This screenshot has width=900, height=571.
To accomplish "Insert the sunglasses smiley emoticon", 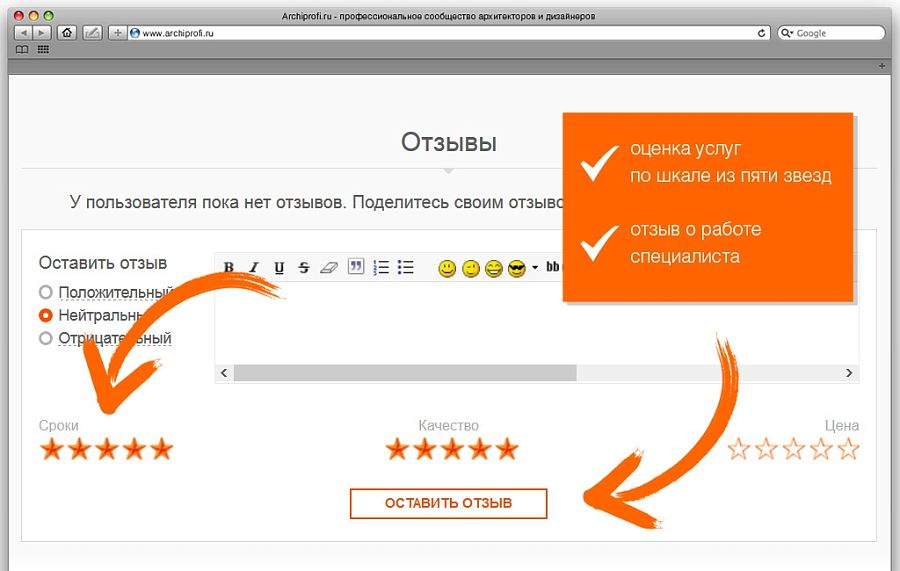I will (x=516, y=268).
